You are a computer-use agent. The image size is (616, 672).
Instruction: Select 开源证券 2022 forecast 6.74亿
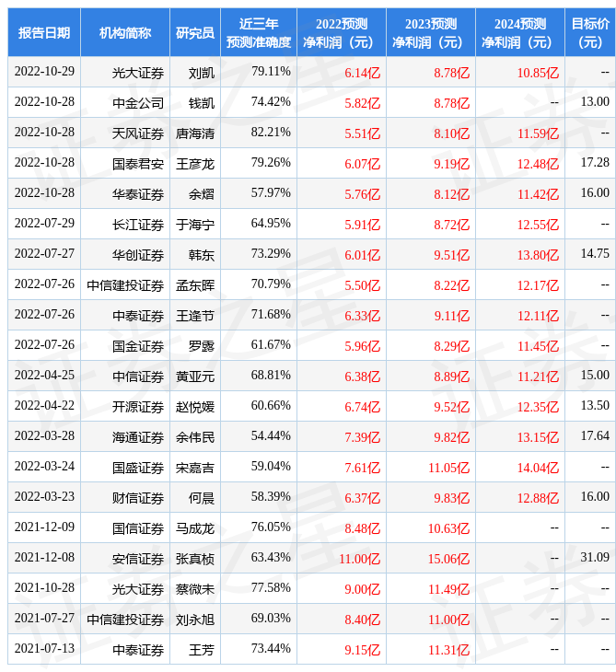362,407
